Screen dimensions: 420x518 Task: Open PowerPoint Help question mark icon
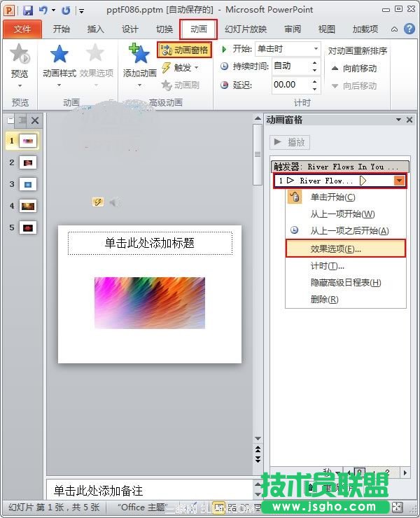(x=409, y=29)
